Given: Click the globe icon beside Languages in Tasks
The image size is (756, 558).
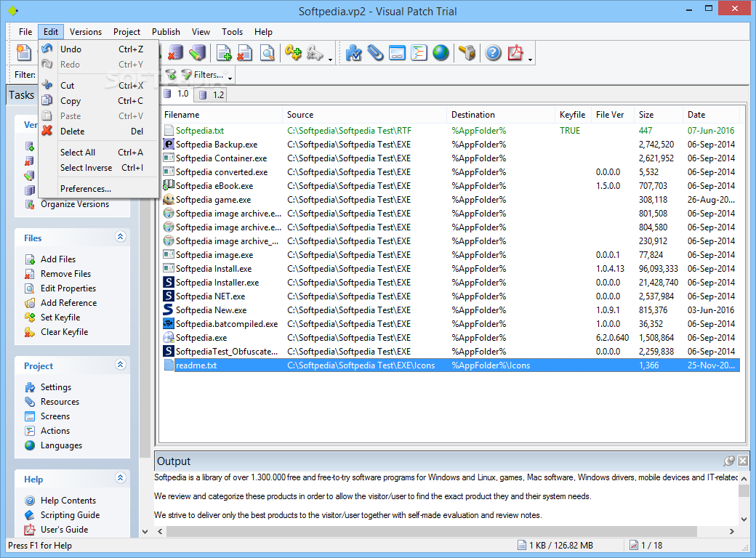Looking at the screenshot, I should 30,445.
